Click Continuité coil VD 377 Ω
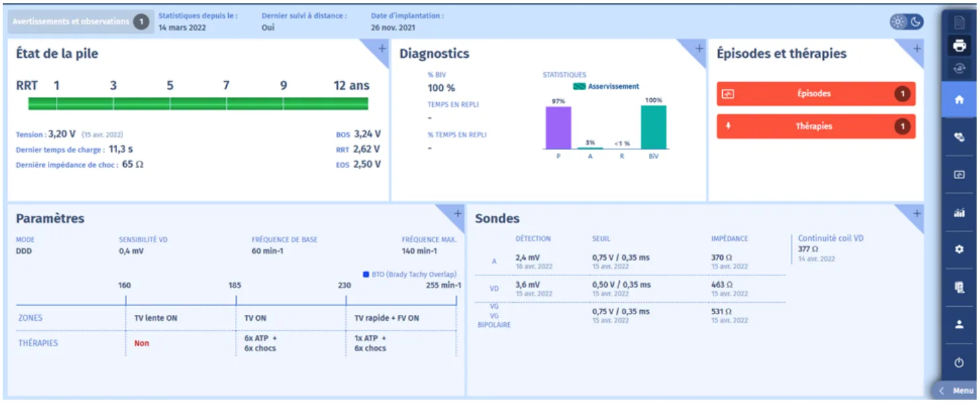Screen dimensions: 980x403 tap(808, 250)
